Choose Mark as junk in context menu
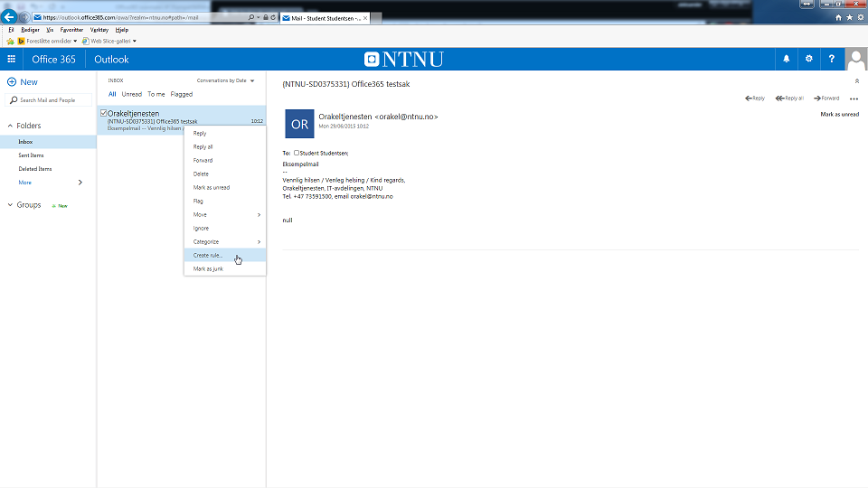Viewport: 868px width, 488px height. pos(225,269)
